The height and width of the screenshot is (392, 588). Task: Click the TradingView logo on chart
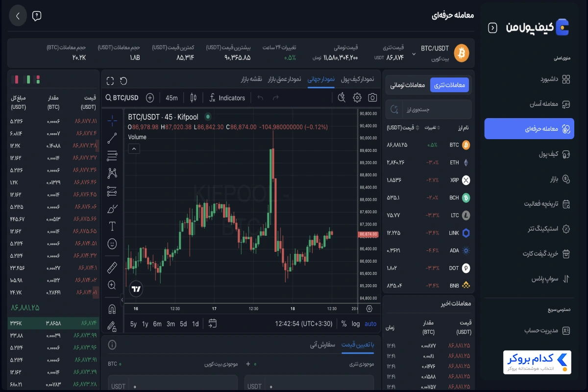click(x=136, y=289)
